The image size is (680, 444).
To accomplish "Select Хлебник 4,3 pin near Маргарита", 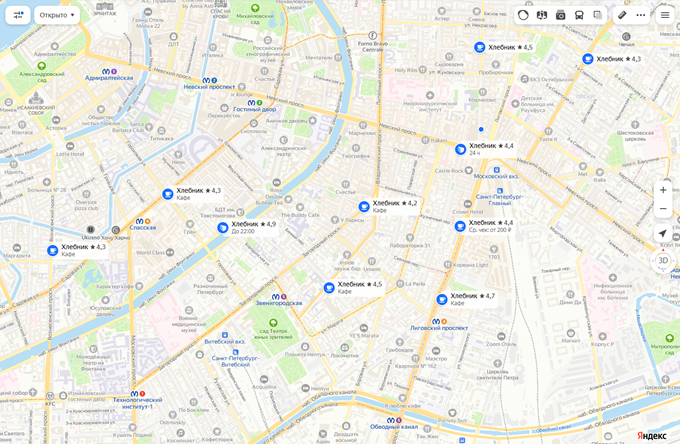I will tap(52, 250).
